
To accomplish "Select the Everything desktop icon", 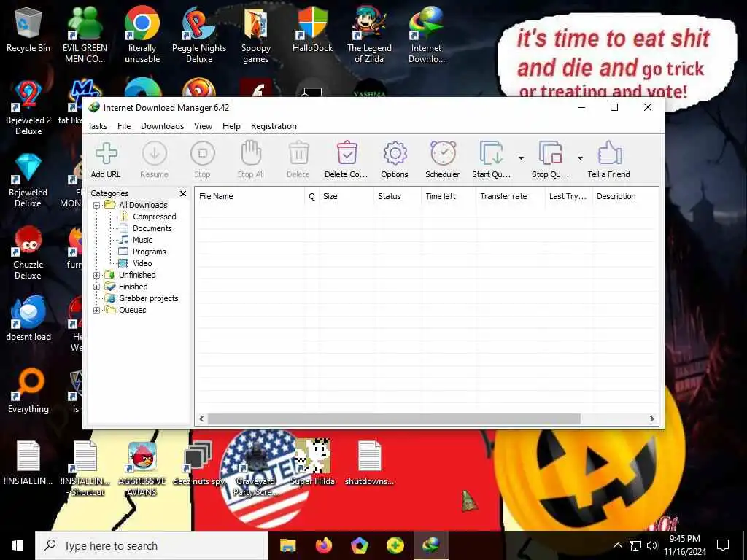I will [28, 391].
